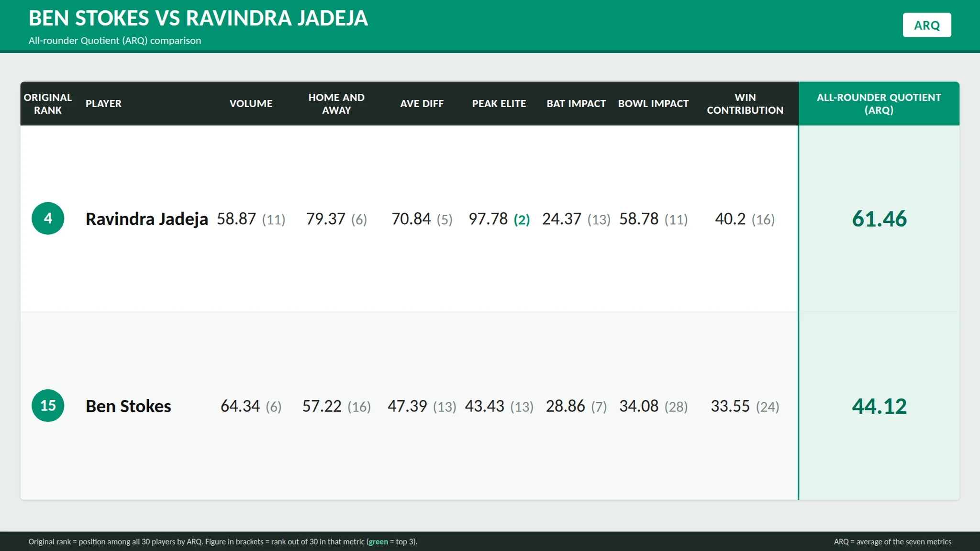Click Stokes's Peak Elite value 43.43

click(x=485, y=406)
